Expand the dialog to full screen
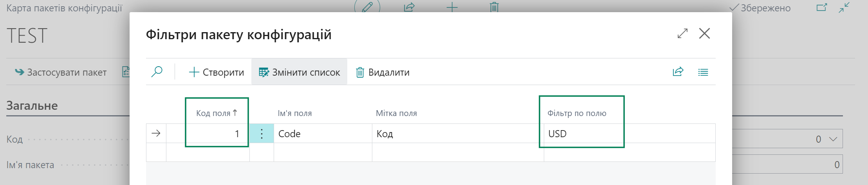 (682, 34)
